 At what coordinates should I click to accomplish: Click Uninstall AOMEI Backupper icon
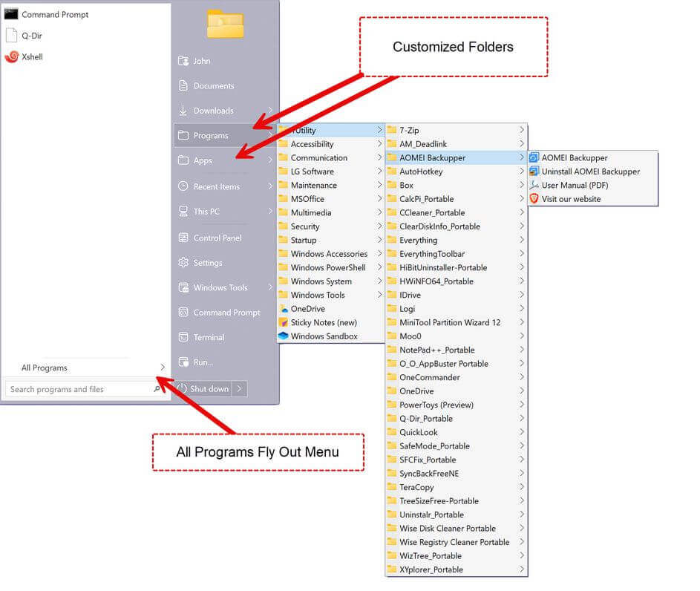point(534,172)
